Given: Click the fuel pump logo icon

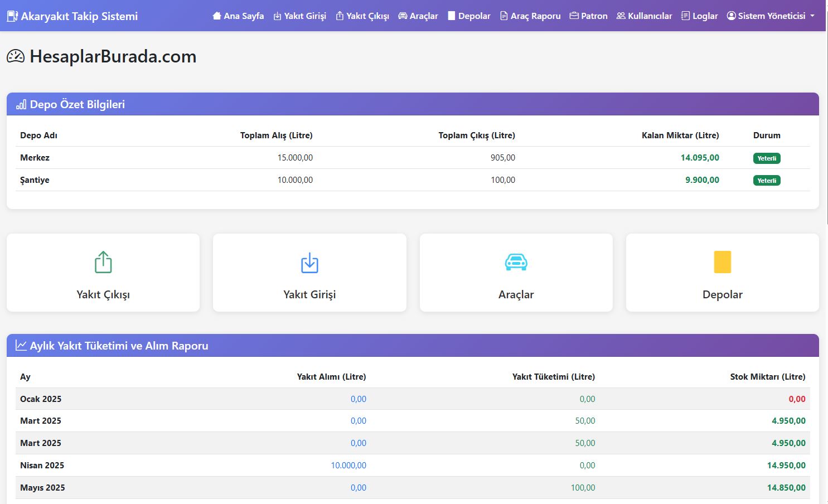Looking at the screenshot, I should click(12, 16).
